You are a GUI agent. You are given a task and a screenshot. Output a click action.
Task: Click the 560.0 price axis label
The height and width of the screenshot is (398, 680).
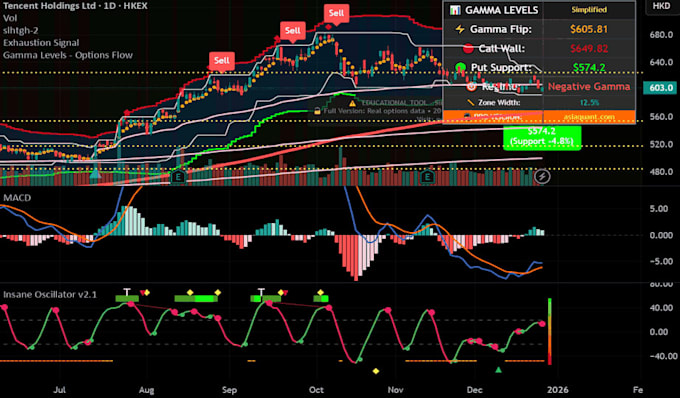click(x=661, y=117)
